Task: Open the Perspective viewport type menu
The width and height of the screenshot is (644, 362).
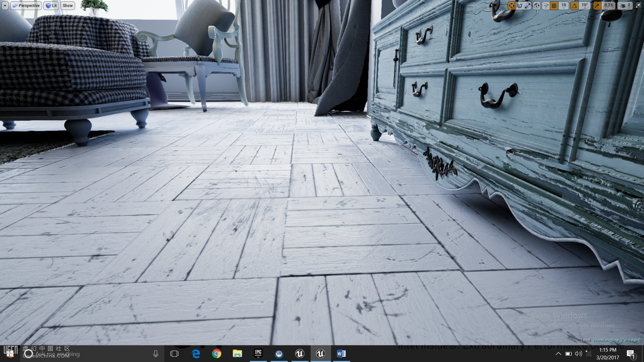Action: (x=26, y=6)
